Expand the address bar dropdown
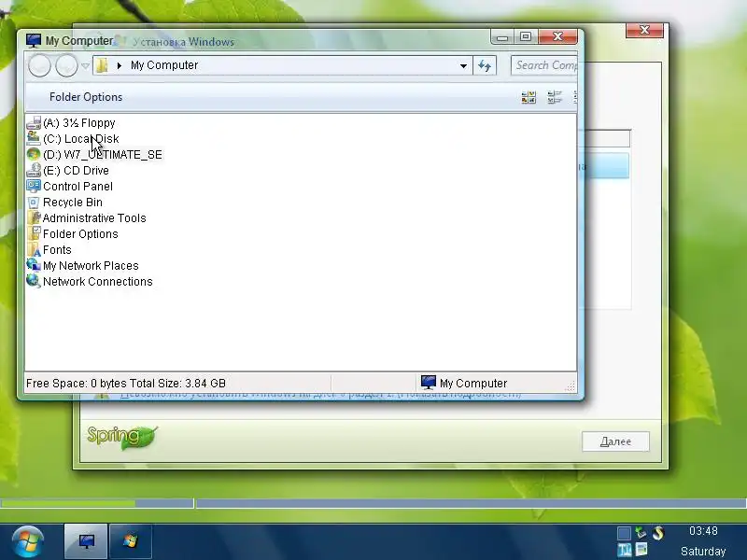747x560 pixels. 463,65
